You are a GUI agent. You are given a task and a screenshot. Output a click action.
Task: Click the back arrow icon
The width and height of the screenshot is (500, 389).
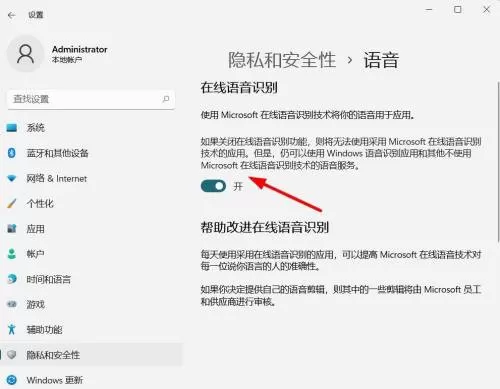coord(12,15)
